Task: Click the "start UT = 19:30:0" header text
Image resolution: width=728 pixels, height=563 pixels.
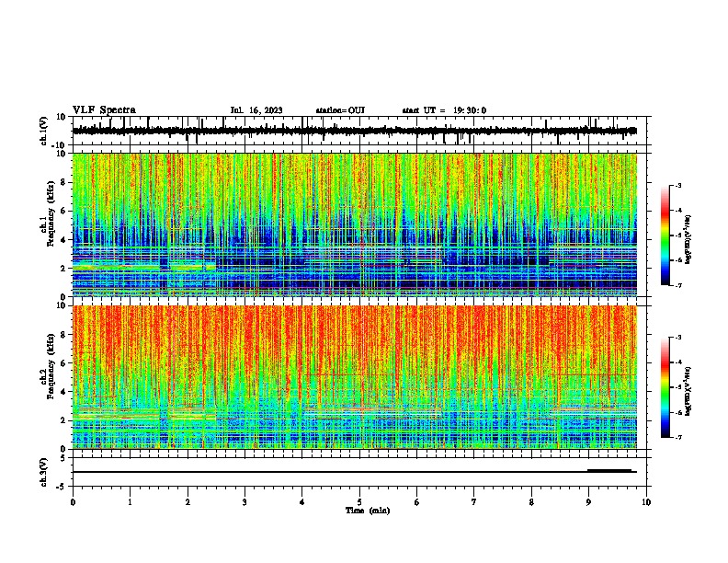Action: (444, 110)
